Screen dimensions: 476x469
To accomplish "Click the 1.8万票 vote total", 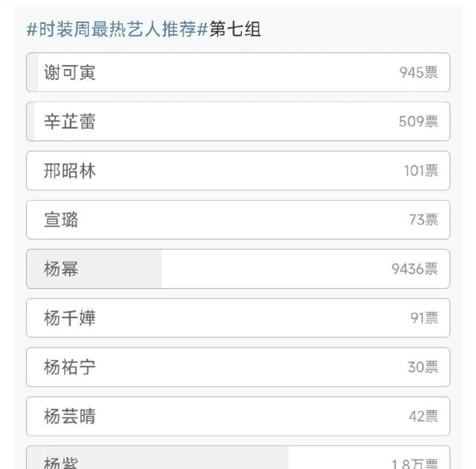I will [x=414, y=463].
